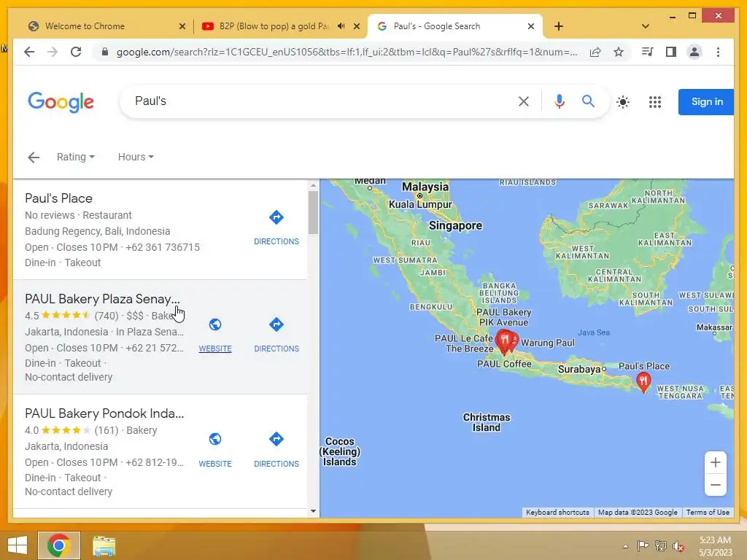
Task: Open PAUL Bakery Pondok Indah listing title
Action: pyautogui.click(x=104, y=413)
